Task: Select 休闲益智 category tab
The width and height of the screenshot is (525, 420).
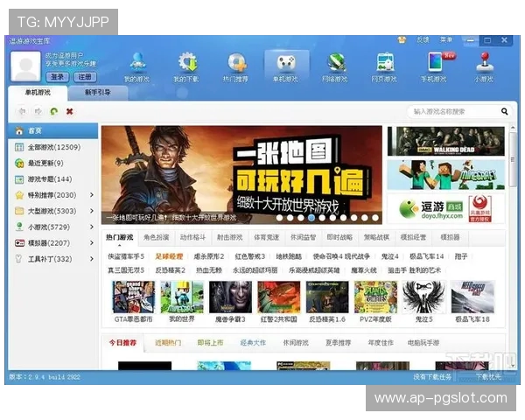Action: click(x=303, y=237)
